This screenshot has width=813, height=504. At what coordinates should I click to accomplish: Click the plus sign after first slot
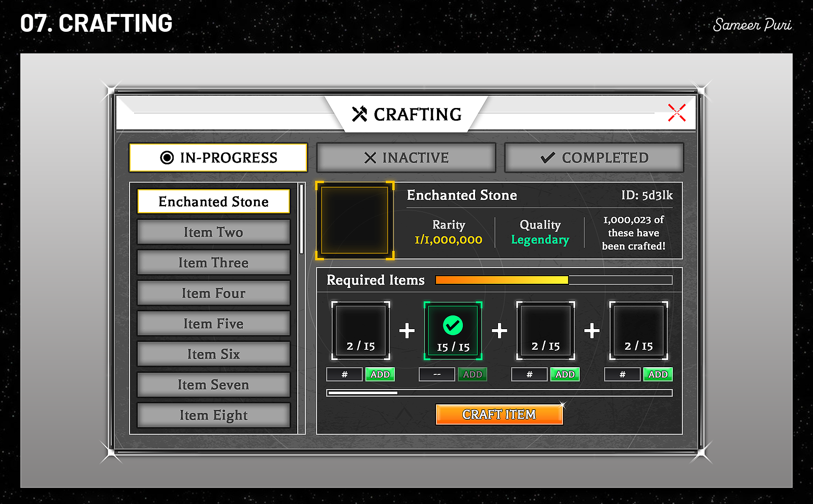click(x=406, y=331)
